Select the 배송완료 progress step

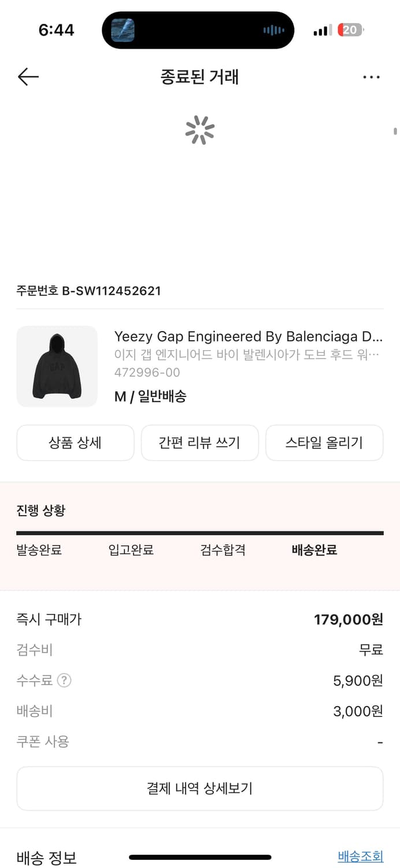tap(314, 550)
